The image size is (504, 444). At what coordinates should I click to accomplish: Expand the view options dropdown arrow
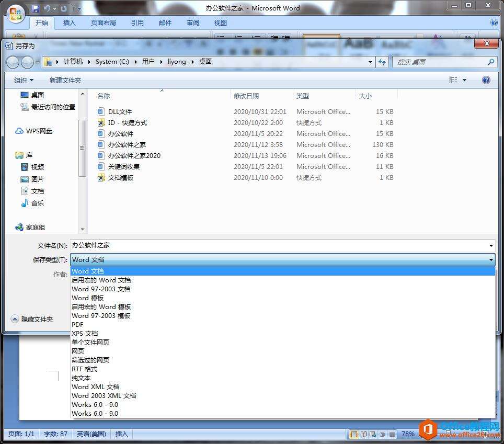coord(464,80)
